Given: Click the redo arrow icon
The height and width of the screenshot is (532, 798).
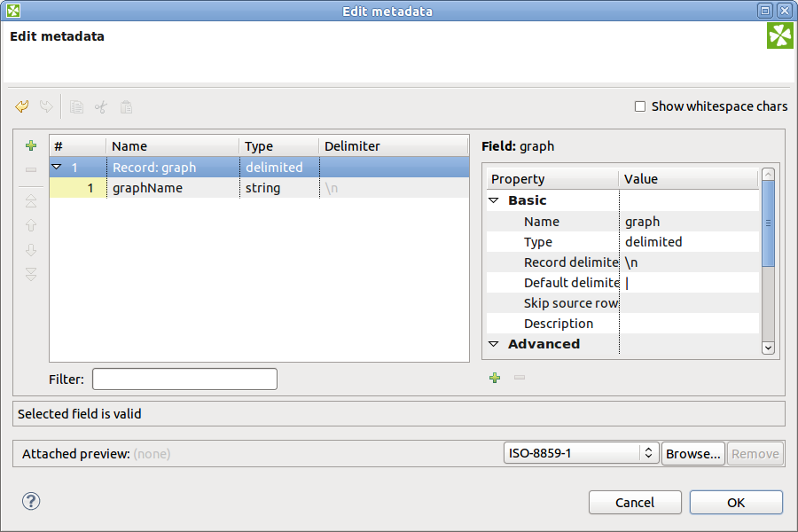Looking at the screenshot, I should point(46,106).
